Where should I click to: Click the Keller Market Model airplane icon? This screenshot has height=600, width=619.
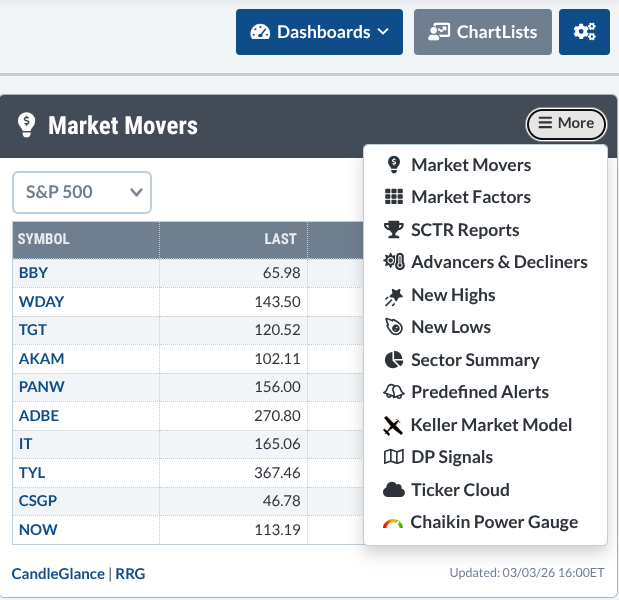pyautogui.click(x=393, y=426)
